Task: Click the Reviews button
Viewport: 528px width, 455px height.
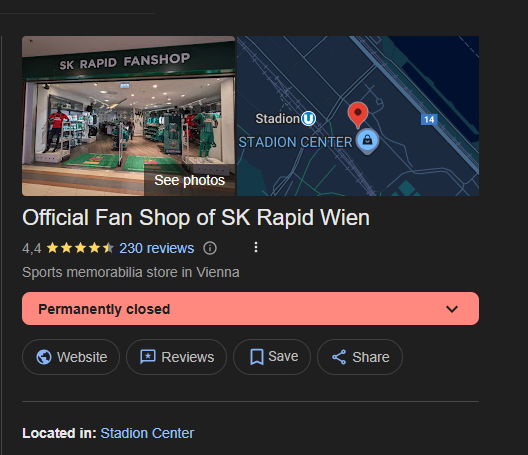Action: coord(176,357)
